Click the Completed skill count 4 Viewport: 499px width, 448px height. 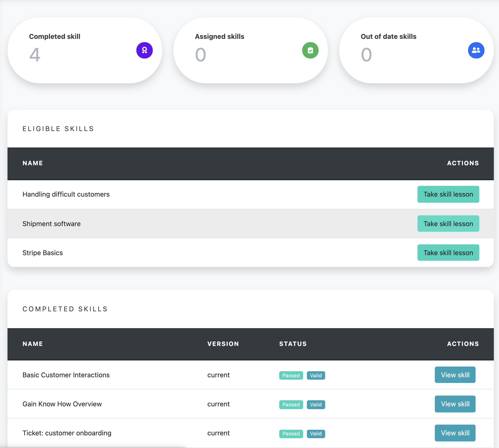coord(35,55)
